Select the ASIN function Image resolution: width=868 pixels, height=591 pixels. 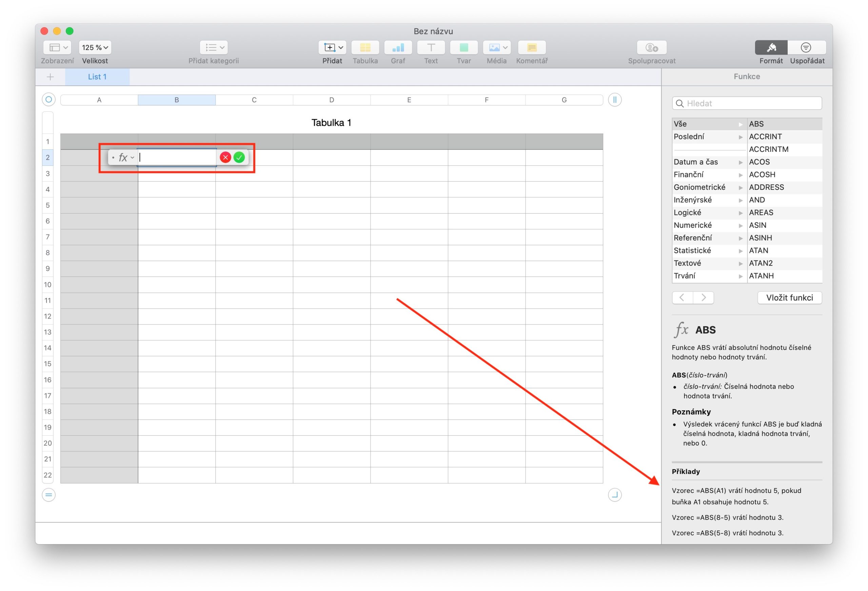(x=785, y=225)
